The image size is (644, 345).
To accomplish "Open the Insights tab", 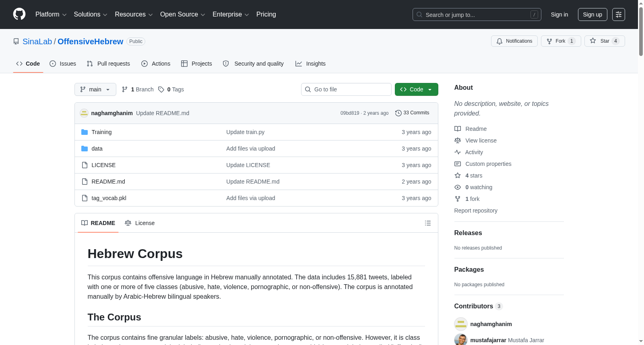I will coord(310,64).
